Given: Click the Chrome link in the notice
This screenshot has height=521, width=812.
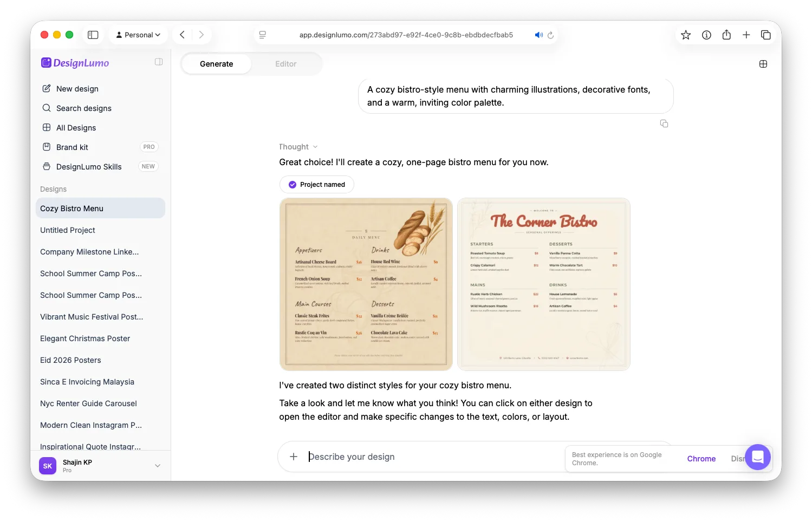Looking at the screenshot, I should click(701, 459).
